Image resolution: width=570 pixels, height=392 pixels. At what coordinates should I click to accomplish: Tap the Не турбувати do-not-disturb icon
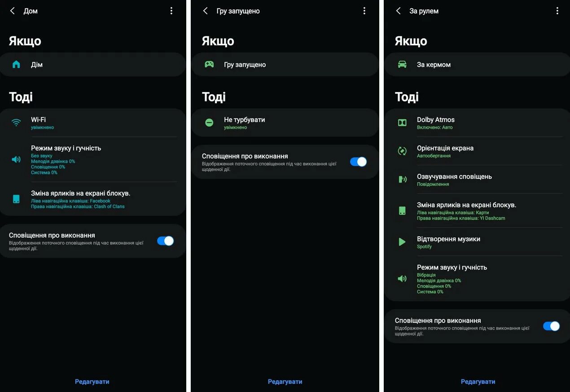[209, 122]
